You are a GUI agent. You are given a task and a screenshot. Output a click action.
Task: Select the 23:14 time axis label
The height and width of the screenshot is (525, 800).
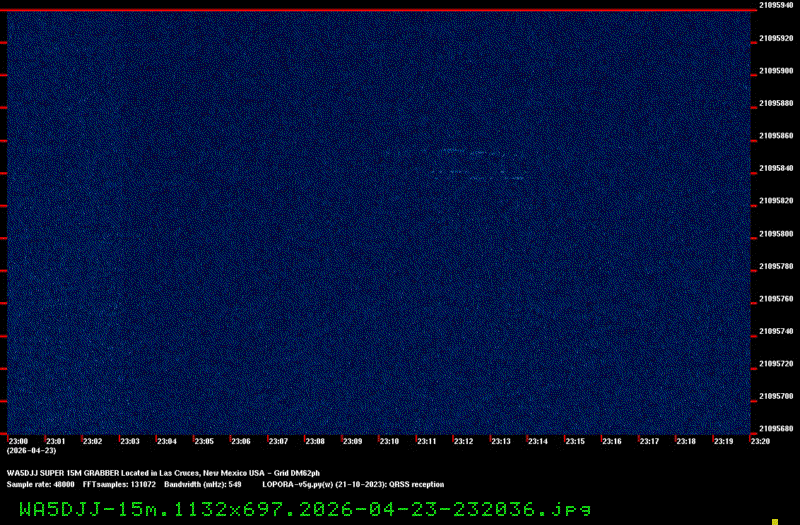point(538,441)
